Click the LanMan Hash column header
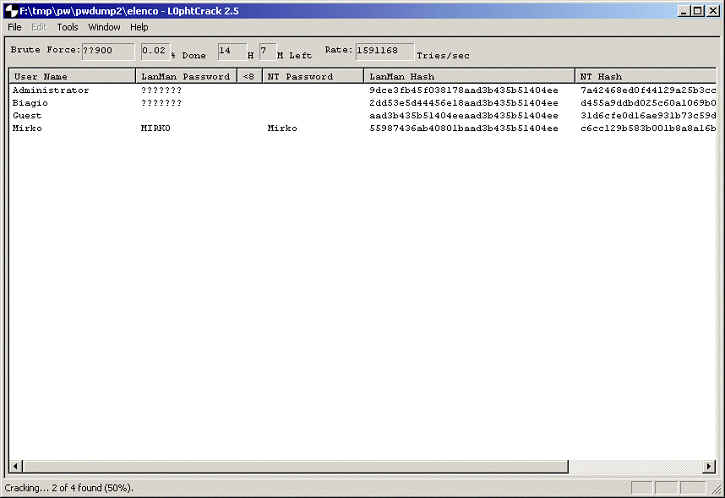 (469, 76)
